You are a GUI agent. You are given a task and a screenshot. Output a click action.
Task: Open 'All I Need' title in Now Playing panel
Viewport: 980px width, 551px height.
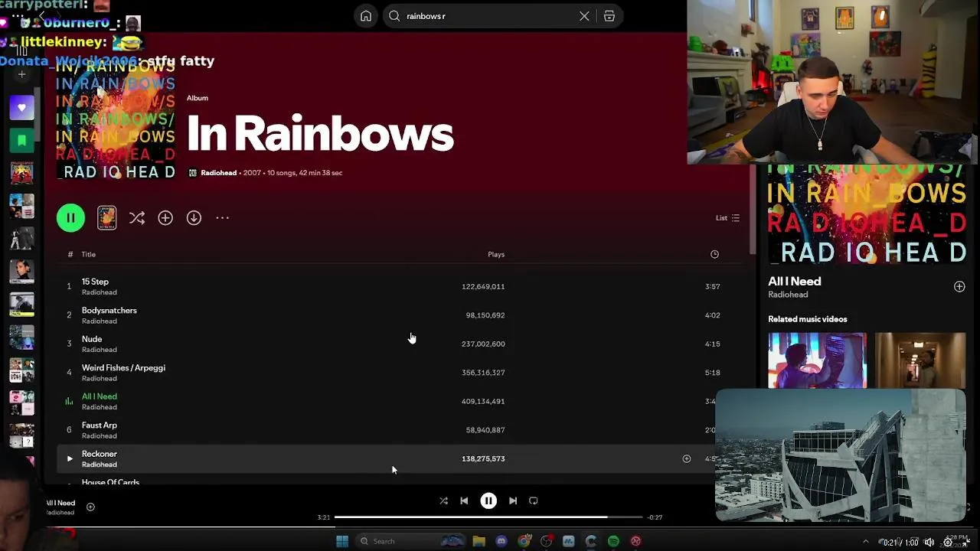click(x=795, y=282)
